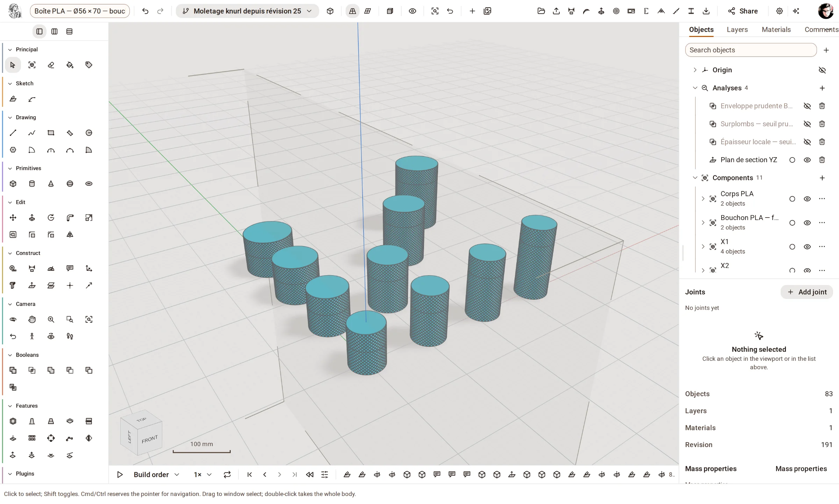
Task: Toggle Origin visibility
Action: coord(822,70)
